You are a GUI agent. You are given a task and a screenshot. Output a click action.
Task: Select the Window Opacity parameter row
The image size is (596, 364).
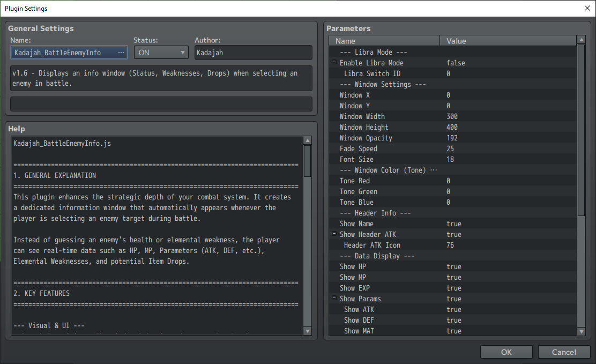[453, 138]
